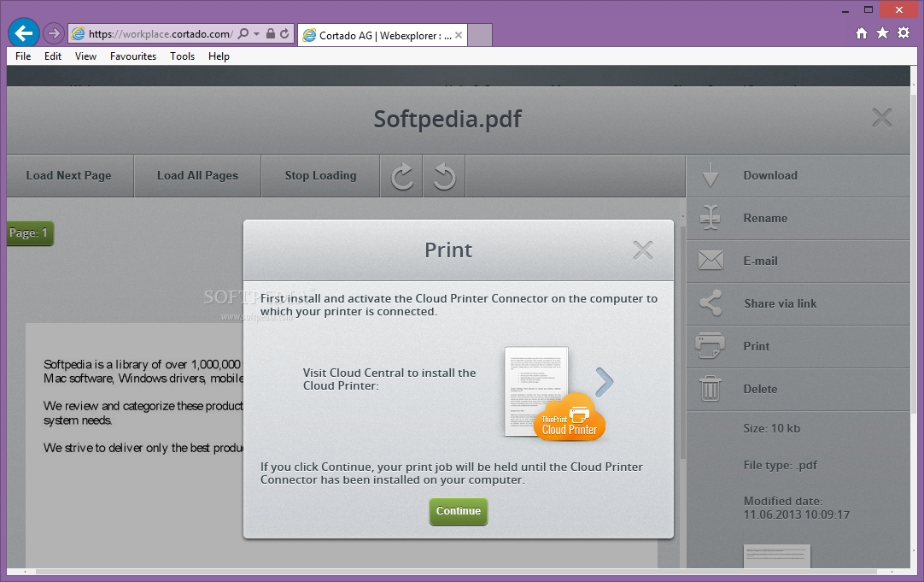Screen dimensions: 924x582
Task: Click the Page: 1 green label
Action: (29, 233)
